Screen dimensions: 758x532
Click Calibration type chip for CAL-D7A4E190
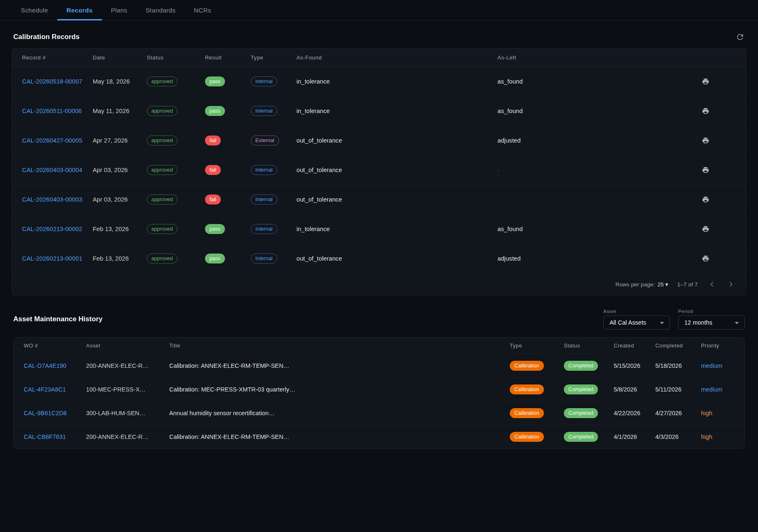[x=527, y=366]
